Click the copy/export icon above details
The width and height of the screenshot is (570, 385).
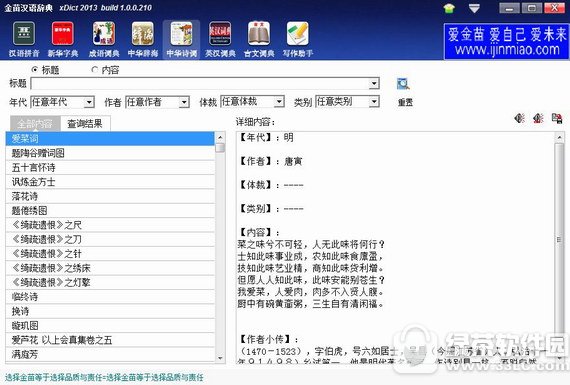(x=557, y=118)
